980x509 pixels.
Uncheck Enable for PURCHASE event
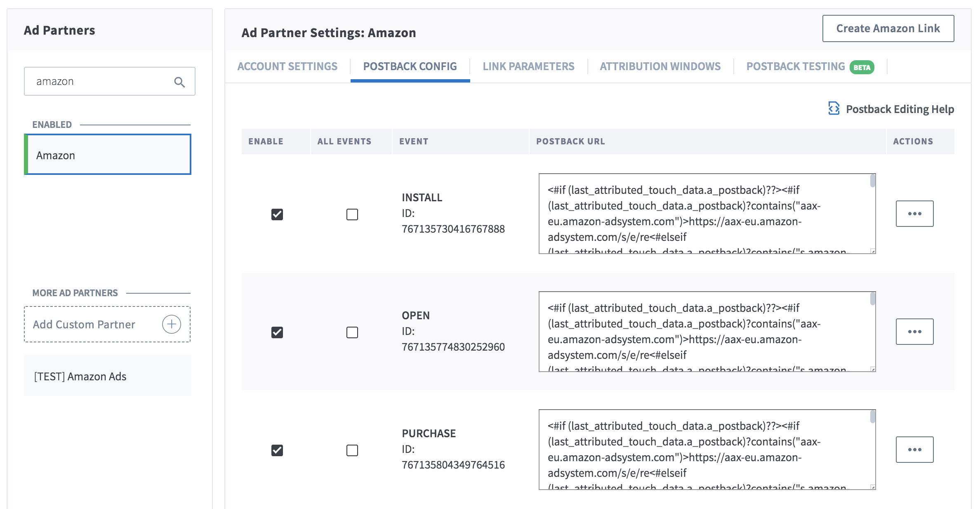277,450
